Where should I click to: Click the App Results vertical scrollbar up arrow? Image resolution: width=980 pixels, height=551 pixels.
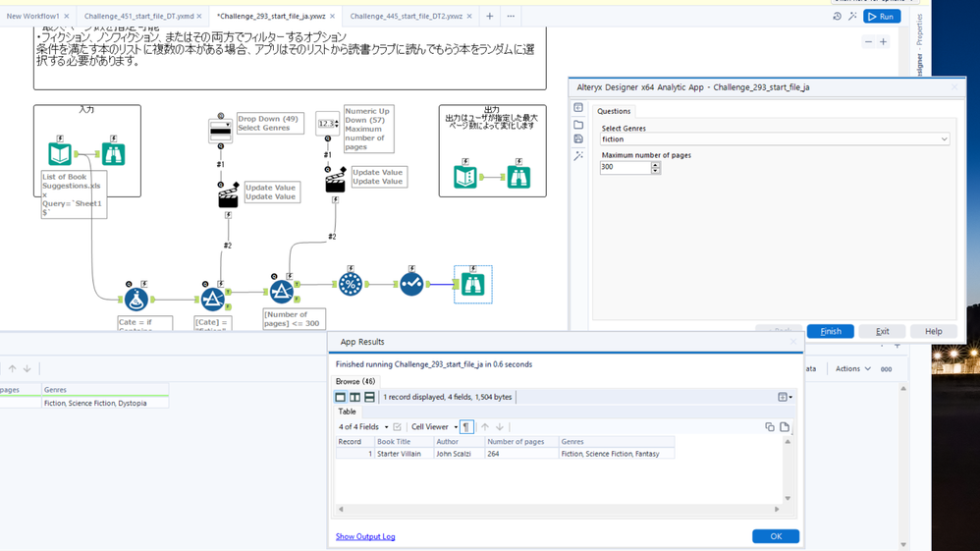pyautogui.click(x=788, y=442)
